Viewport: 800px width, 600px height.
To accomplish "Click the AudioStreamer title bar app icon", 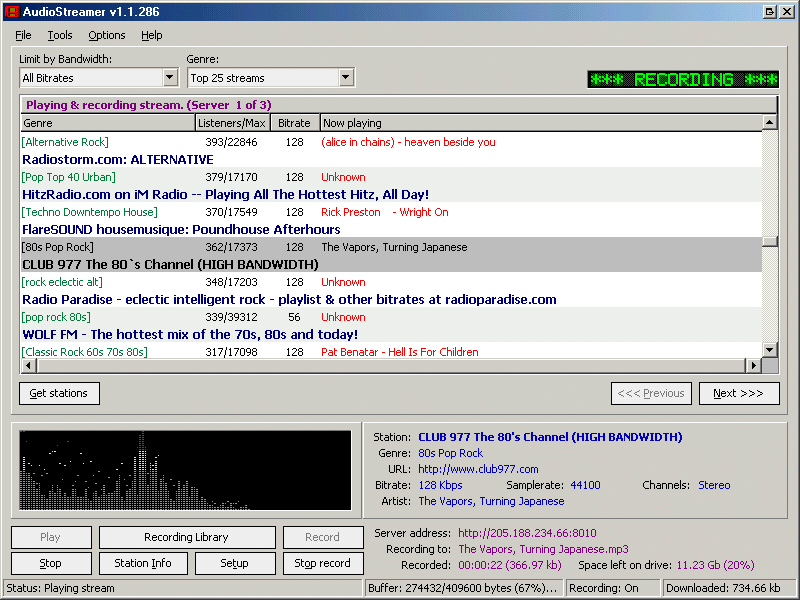I will pos(12,11).
